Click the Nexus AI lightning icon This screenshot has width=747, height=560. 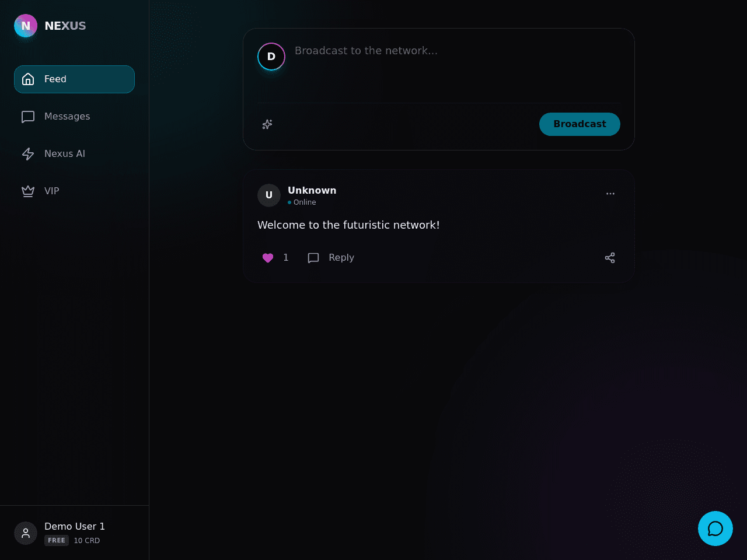(x=28, y=154)
